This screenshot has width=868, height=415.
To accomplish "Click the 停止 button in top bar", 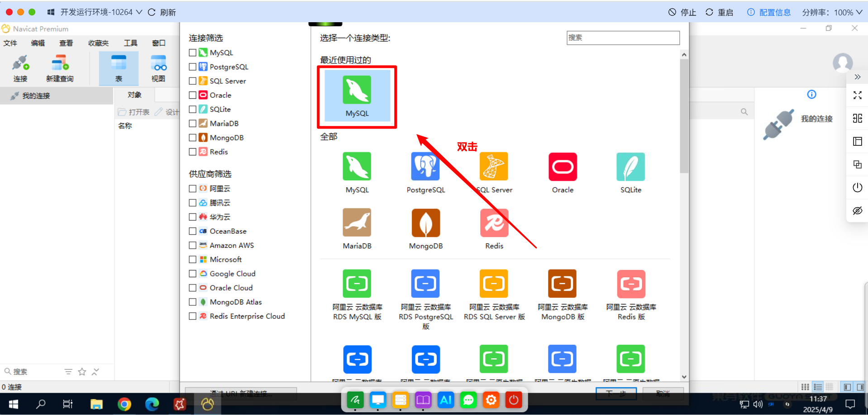I will pos(682,12).
